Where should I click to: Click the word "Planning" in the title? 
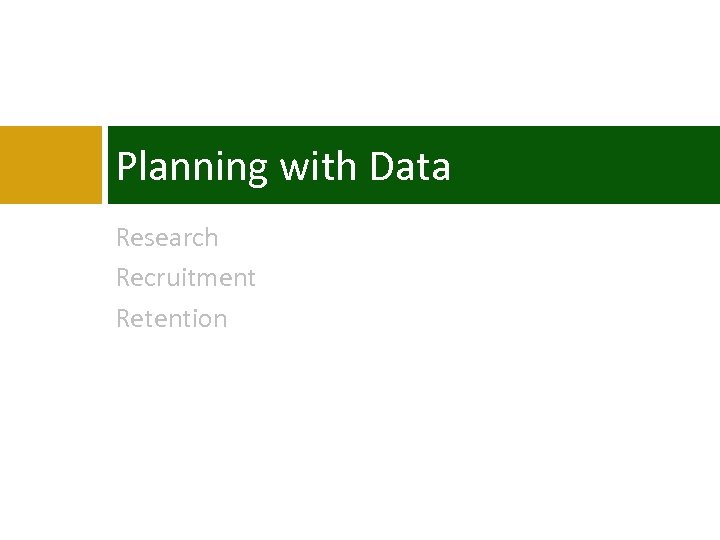tap(192, 167)
